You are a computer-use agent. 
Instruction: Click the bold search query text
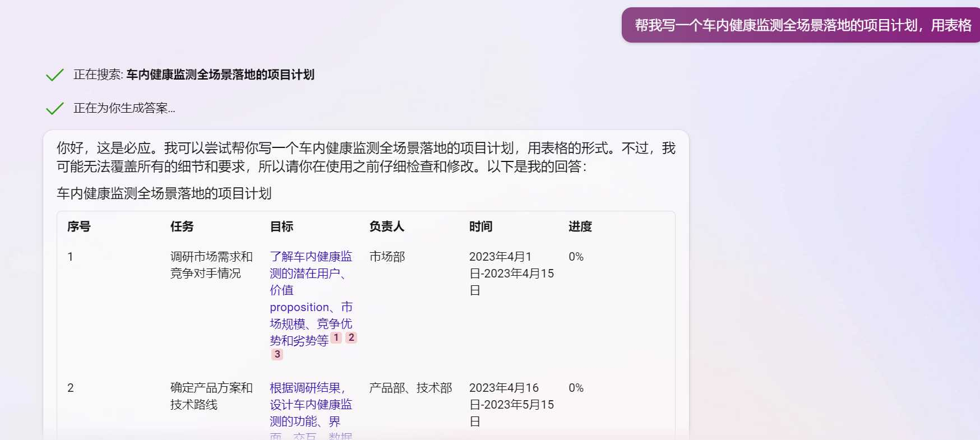coord(220,75)
